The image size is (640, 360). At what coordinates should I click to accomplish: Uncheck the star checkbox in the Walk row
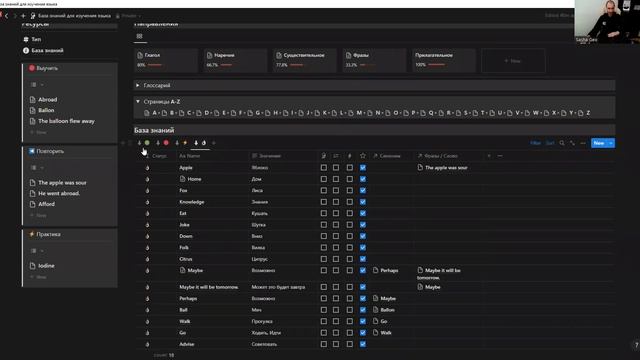click(363, 321)
